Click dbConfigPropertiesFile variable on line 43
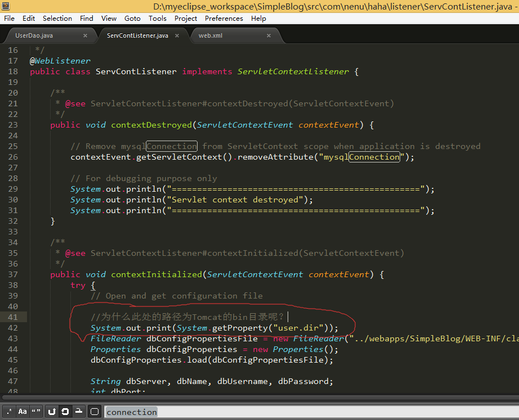Image resolution: width=519 pixels, height=420 pixels. (x=202, y=338)
